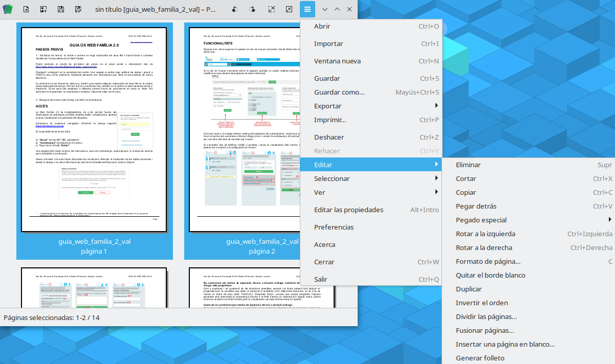Choose Cerrar in the menu
Image resolution: width=615 pixels, height=364 pixels.
(371, 262)
